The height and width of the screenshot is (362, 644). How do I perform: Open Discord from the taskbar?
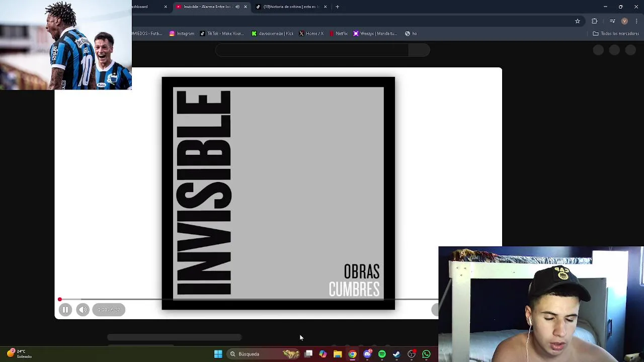pyautogui.click(x=367, y=354)
